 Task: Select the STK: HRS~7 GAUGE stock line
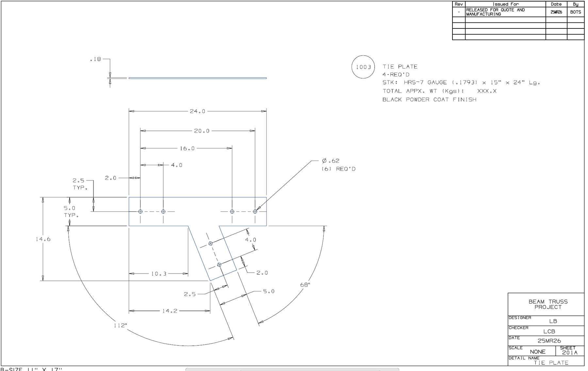pos(461,83)
